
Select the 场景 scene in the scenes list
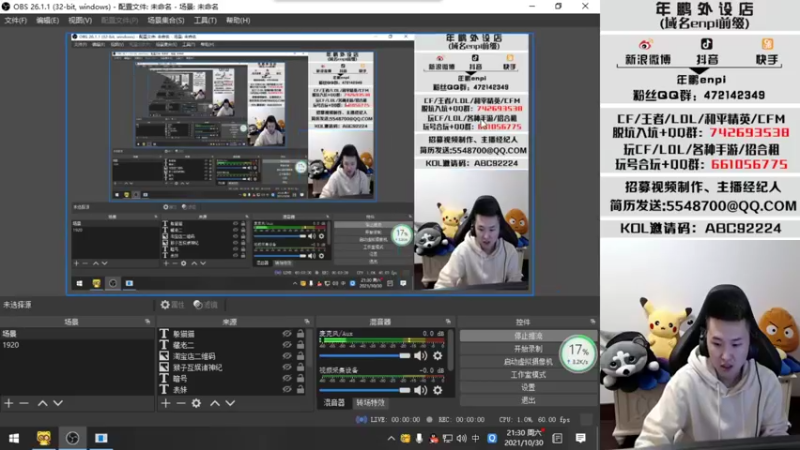77,334
